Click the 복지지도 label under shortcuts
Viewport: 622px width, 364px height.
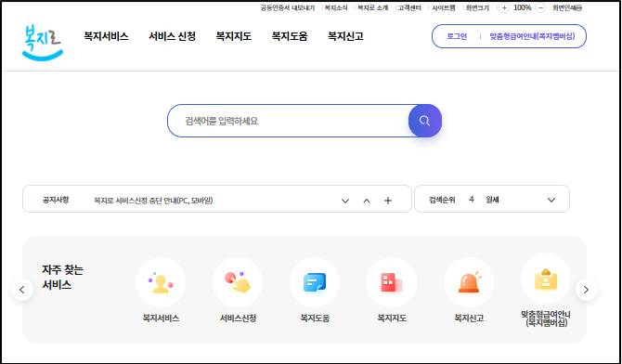click(x=392, y=318)
